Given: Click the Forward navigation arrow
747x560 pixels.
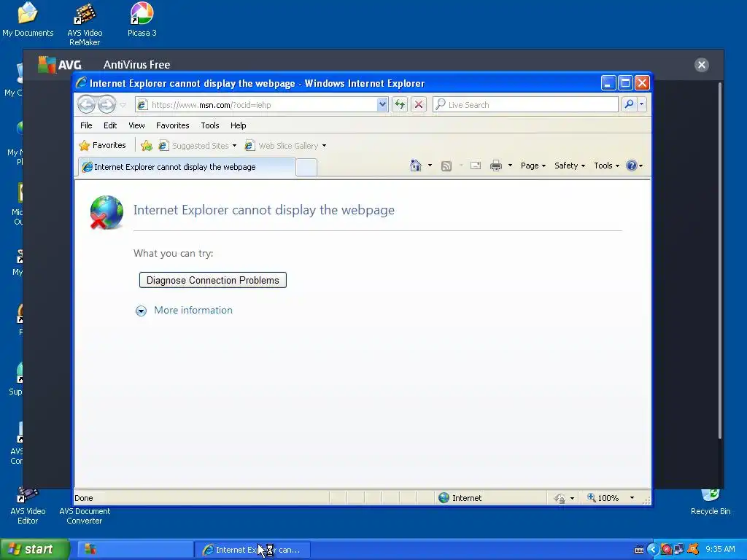Looking at the screenshot, I should coord(107,104).
